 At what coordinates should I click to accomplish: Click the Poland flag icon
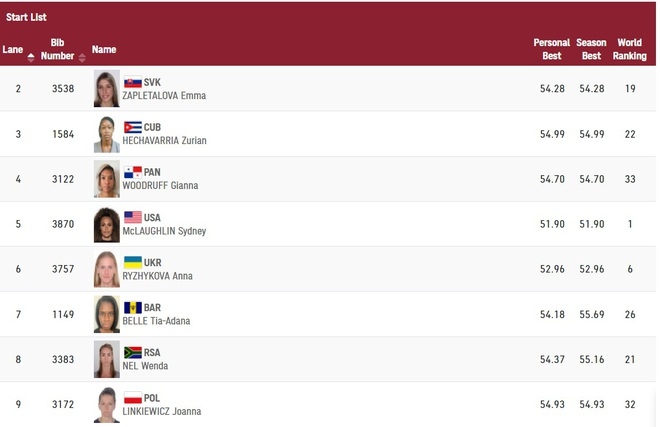point(132,397)
